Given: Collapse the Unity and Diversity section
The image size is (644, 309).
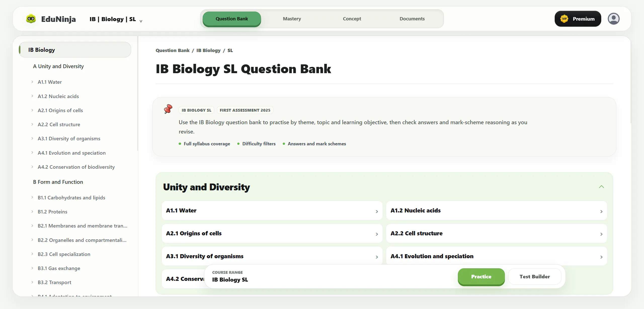Looking at the screenshot, I should 601,187.
